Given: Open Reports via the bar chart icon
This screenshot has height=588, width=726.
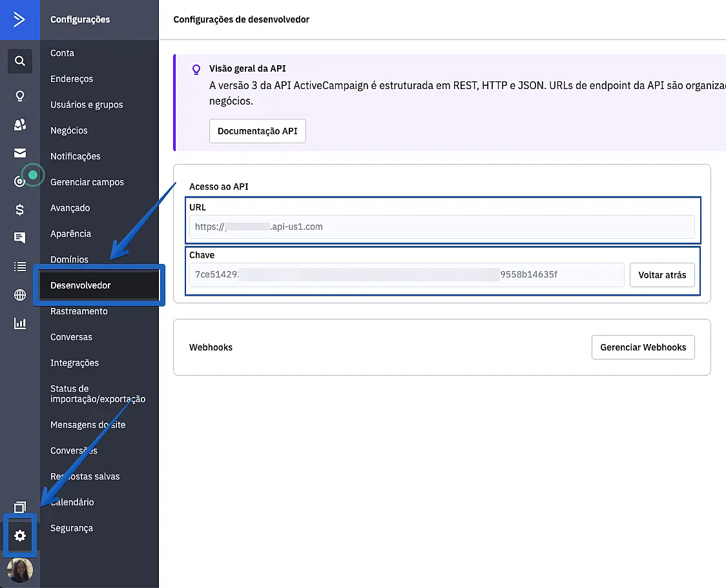Looking at the screenshot, I should click(x=20, y=323).
